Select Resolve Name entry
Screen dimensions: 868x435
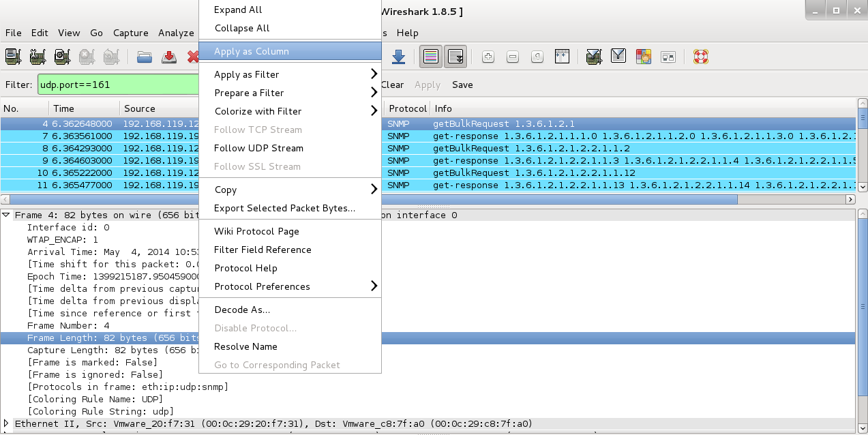click(x=290, y=346)
